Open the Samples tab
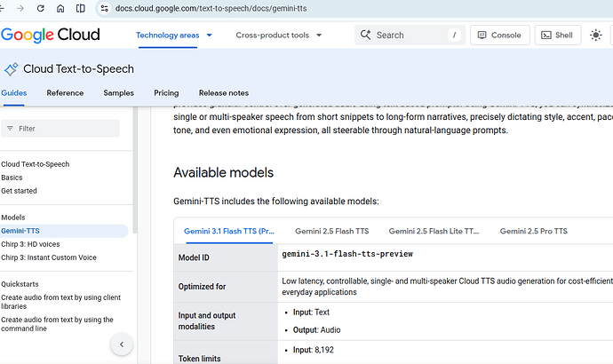 click(118, 93)
